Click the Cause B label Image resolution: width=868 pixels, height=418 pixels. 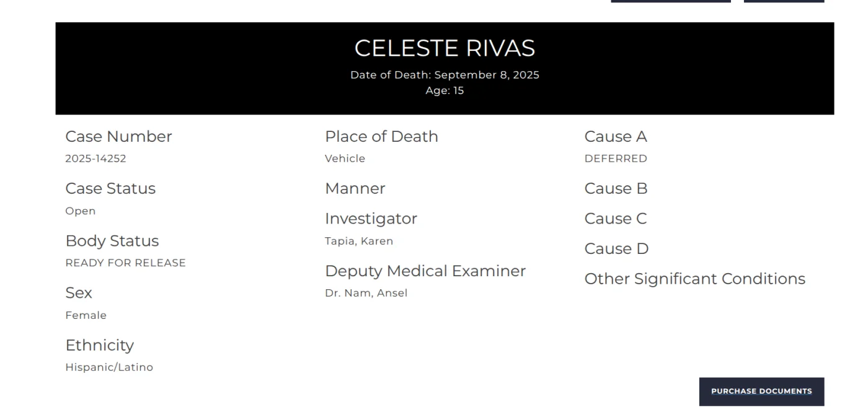pos(616,188)
